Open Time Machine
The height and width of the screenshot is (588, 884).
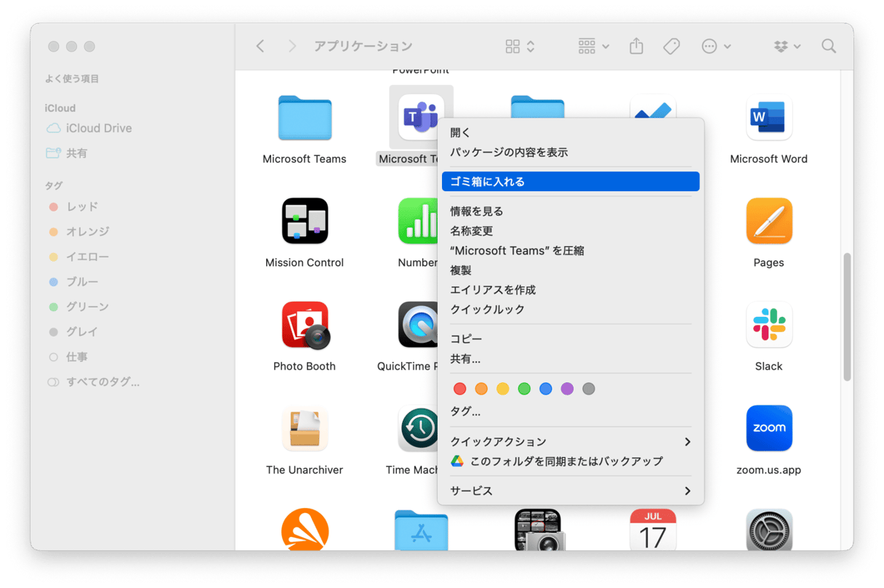pos(421,428)
